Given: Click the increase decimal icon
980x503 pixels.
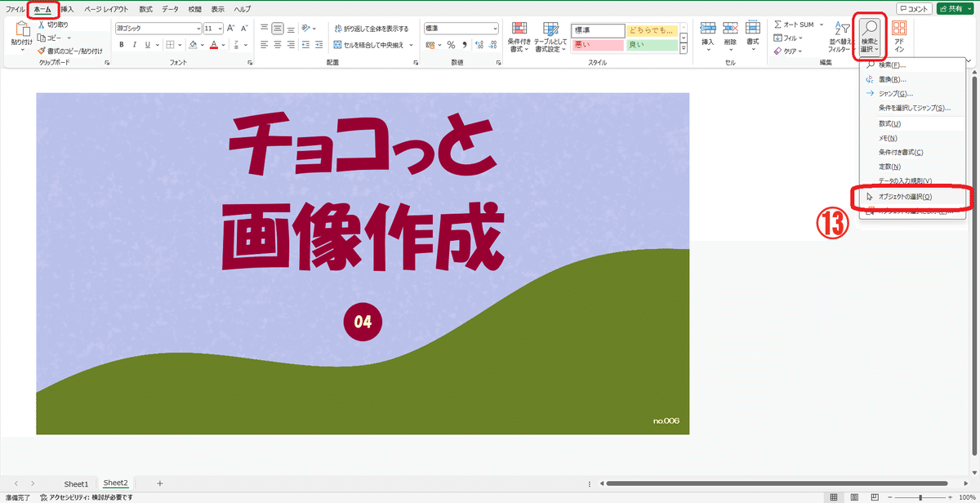Looking at the screenshot, I should click(479, 45).
